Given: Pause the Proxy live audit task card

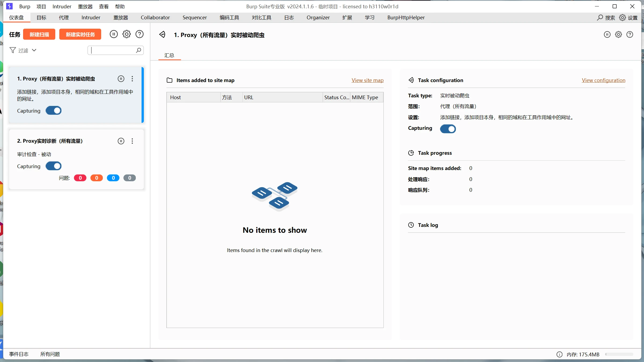Looking at the screenshot, I should coord(121,141).
